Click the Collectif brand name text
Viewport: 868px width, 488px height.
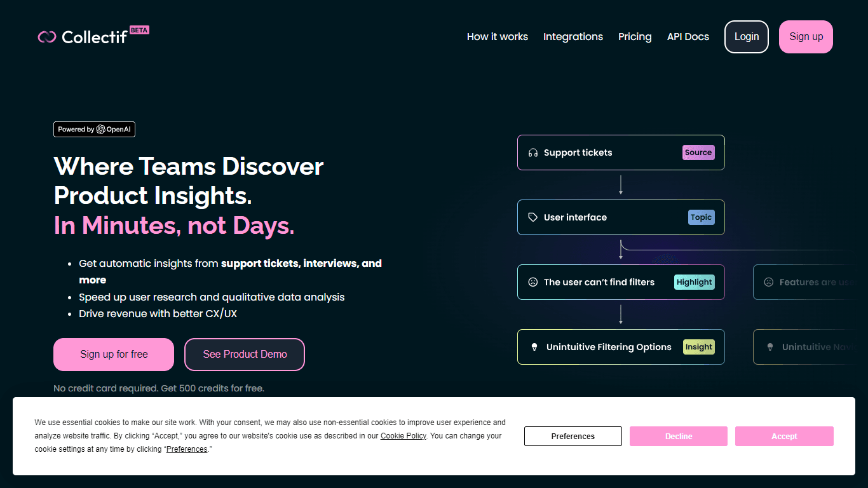click(94, 37)
